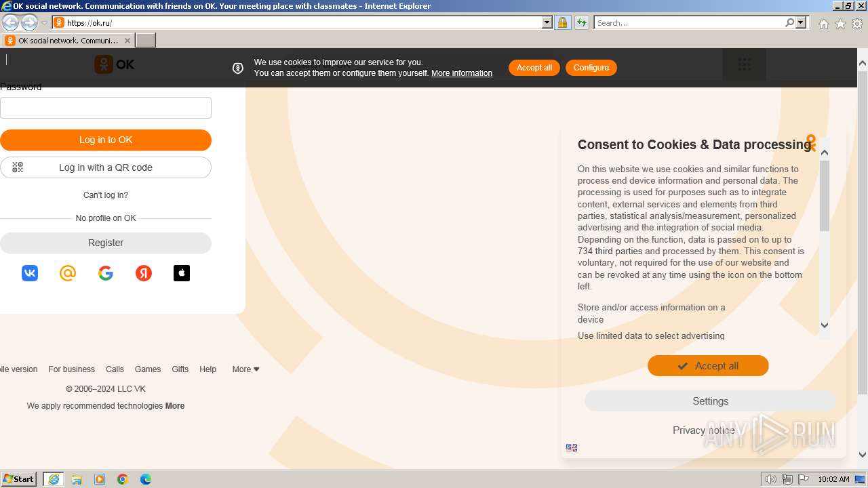The width and height of the screenshot is (868, 488).
Task: Click the Start button
Action: 19,479
